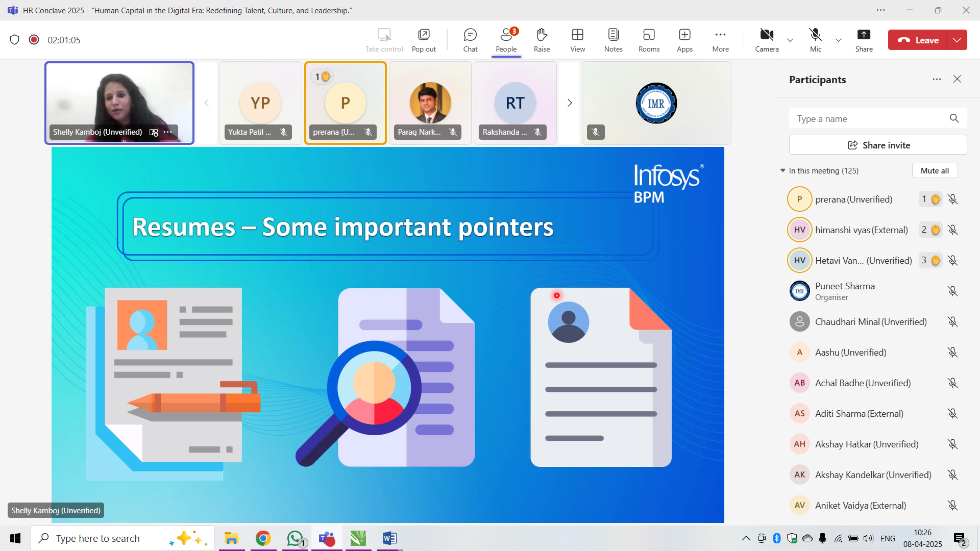The width and height of the screenshot is (980, 551).
Task: Open the Apps menu
Action: click(x=685, y=40)
